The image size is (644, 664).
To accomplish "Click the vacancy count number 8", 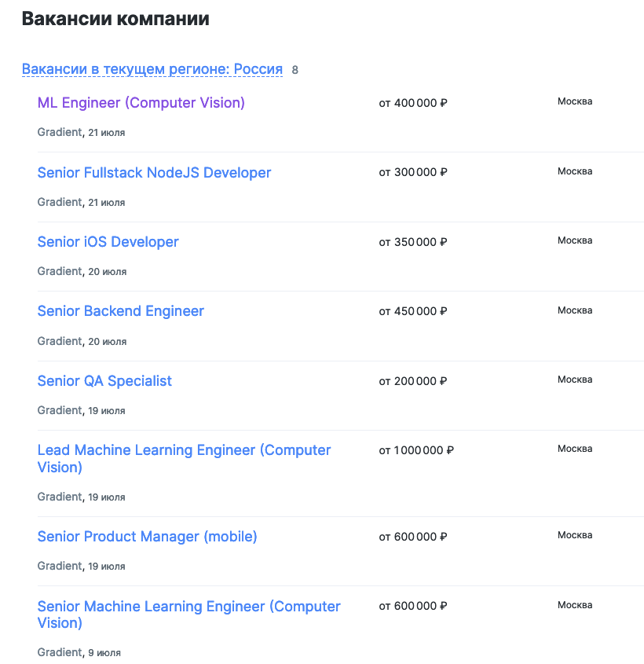I will pos(295,70).
